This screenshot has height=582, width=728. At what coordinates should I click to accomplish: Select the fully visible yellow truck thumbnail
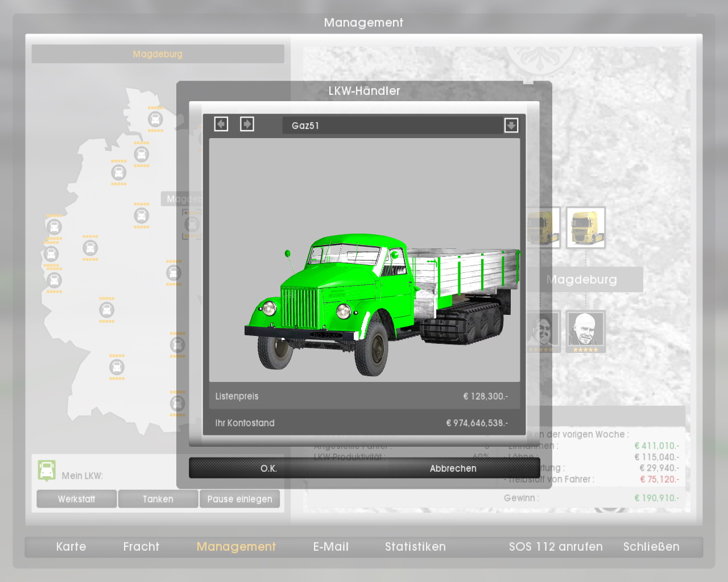pyautogui.click(x=586, y=228)
